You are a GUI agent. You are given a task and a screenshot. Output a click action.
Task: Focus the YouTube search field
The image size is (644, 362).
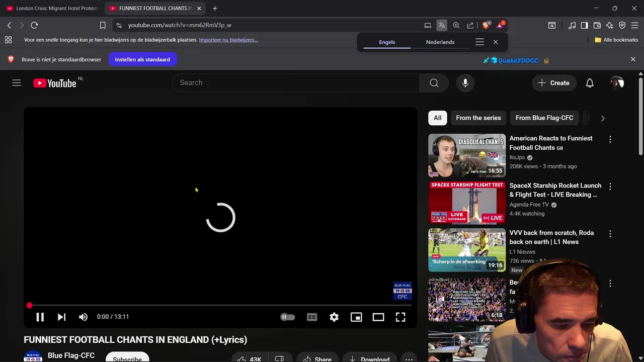(296, 83)
